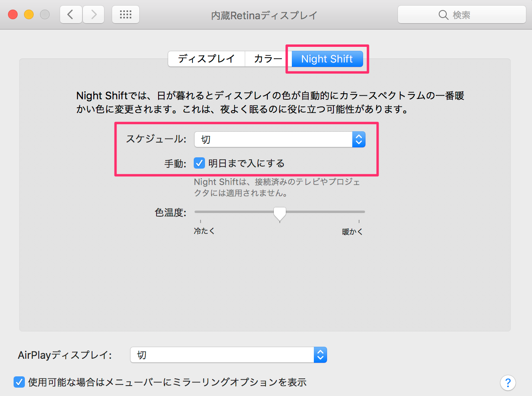Switch to the カラー tab
Screen dimensions: 532x396
click(x=268, y=59)
